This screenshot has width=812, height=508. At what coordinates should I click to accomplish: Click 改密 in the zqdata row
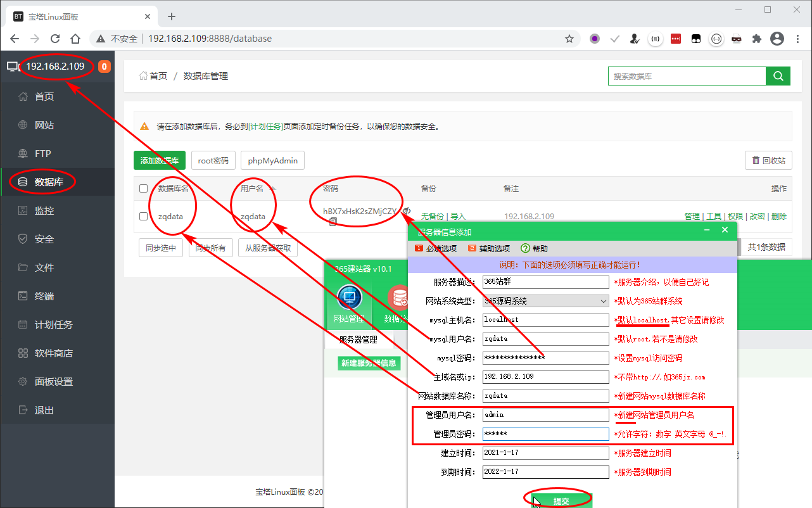(758, 217)
